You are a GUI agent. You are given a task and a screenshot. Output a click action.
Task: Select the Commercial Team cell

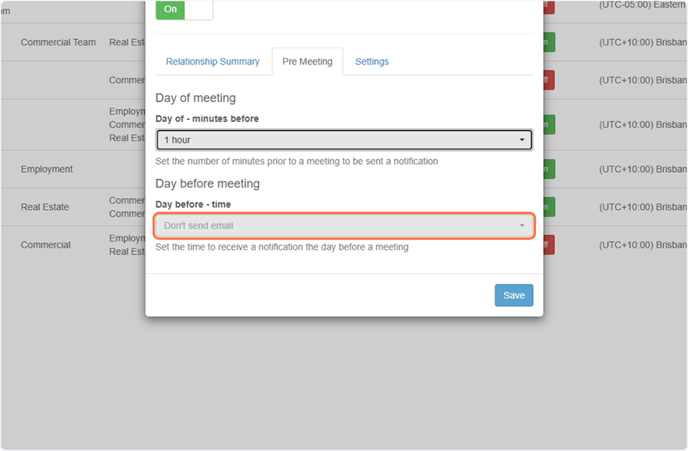(58, 43)
